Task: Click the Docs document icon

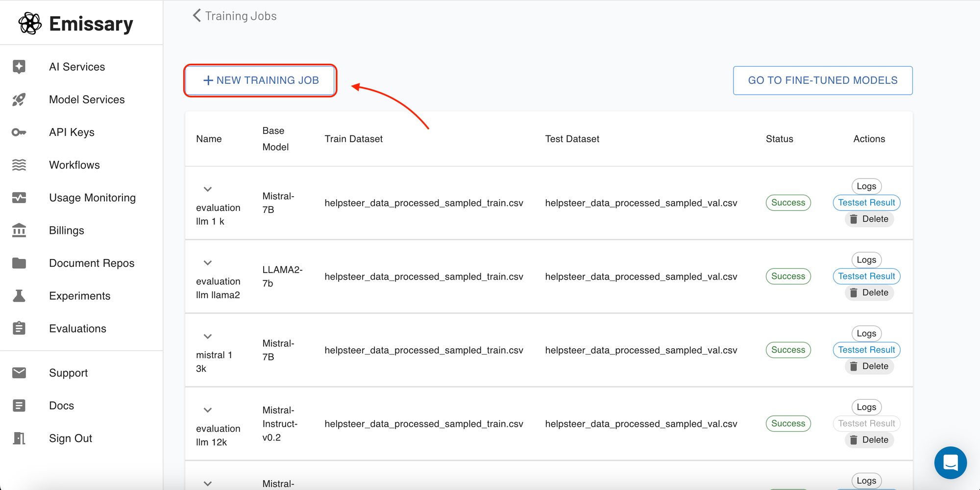Action: (x=19, y=406)
